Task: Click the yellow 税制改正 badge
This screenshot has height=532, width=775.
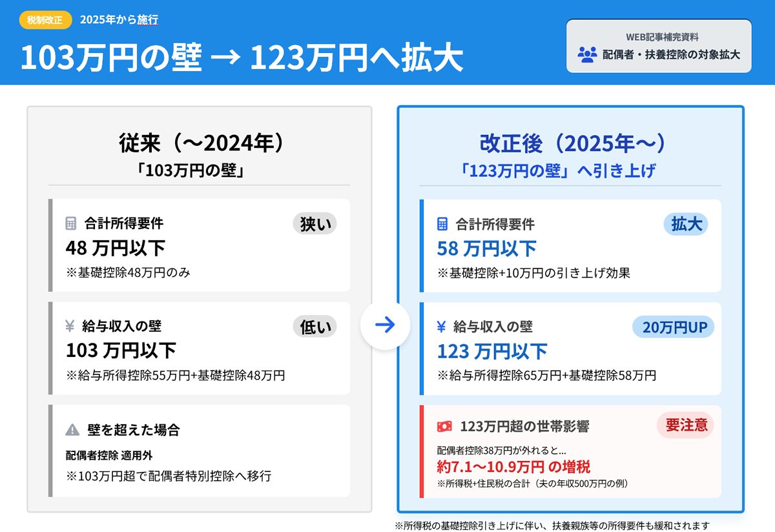Action: point(45,19)
